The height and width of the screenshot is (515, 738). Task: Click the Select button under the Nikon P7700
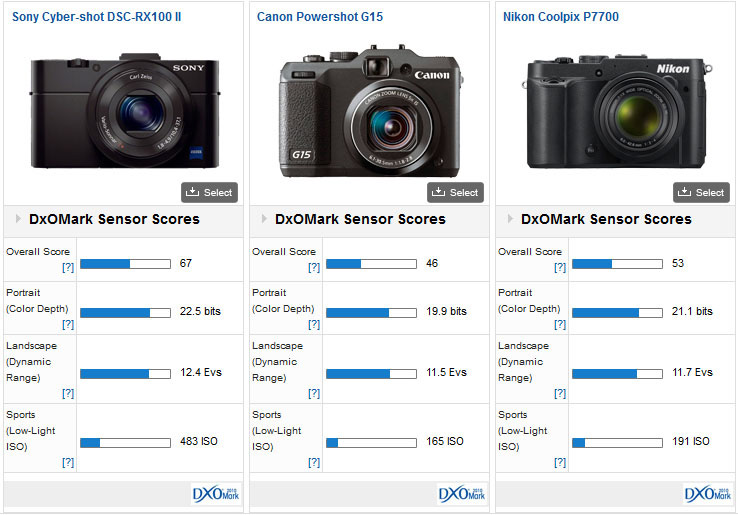coord(701,193)
